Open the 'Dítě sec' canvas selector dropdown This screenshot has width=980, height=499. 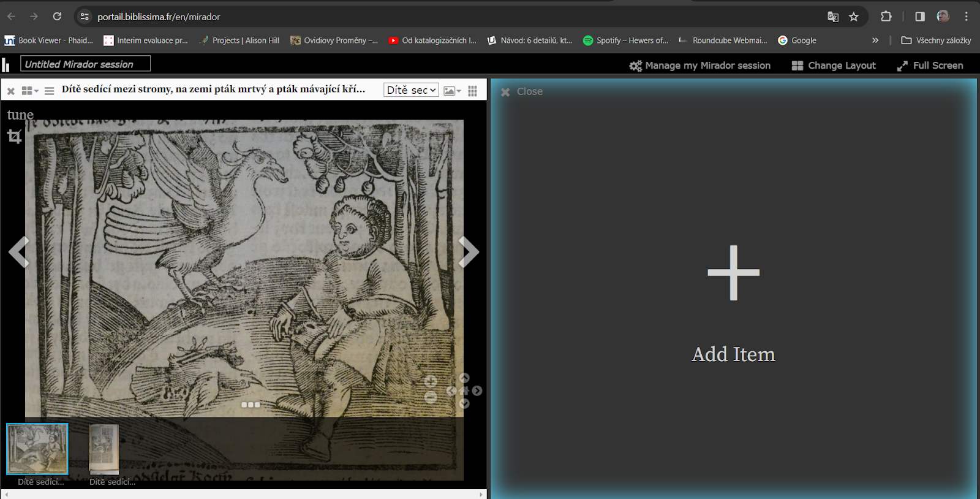pyautogui.click(x=411, y=90)
